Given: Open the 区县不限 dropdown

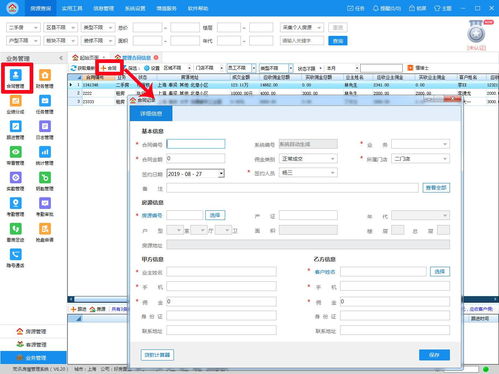Looking at the screenshot, I should click(x=60, y=27).
